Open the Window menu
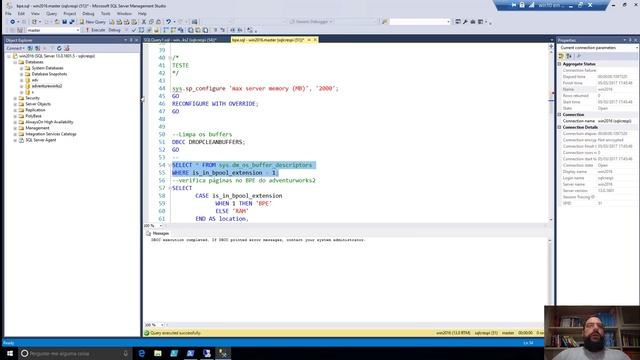Screen dimensions: 640x360 [124, 13]
